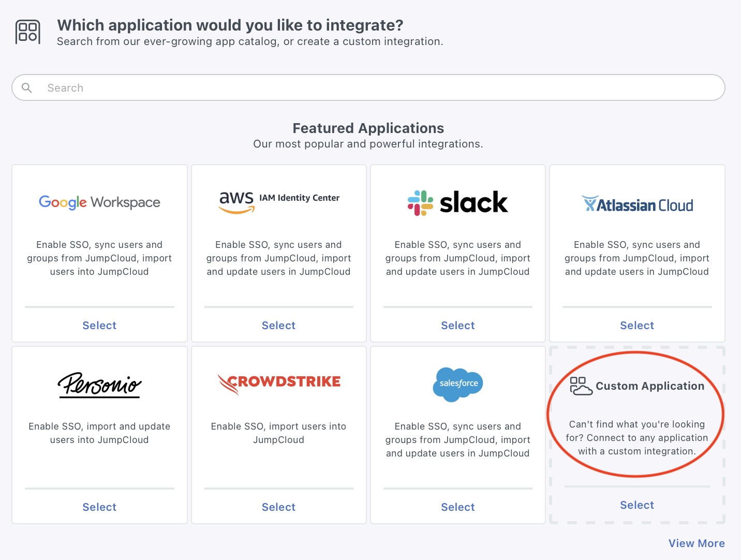Image resolution: width=741 pixels, height=560 pixels.
Task: Select the Personio integration
Action: (x=99, y=507)
